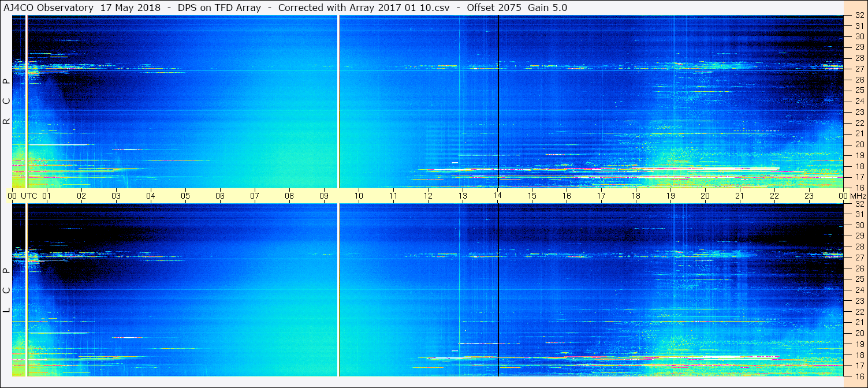Click hour label '11' on time axis
Image resolution: width=868 pixels, height=388 pixels.
click(393, 196)
